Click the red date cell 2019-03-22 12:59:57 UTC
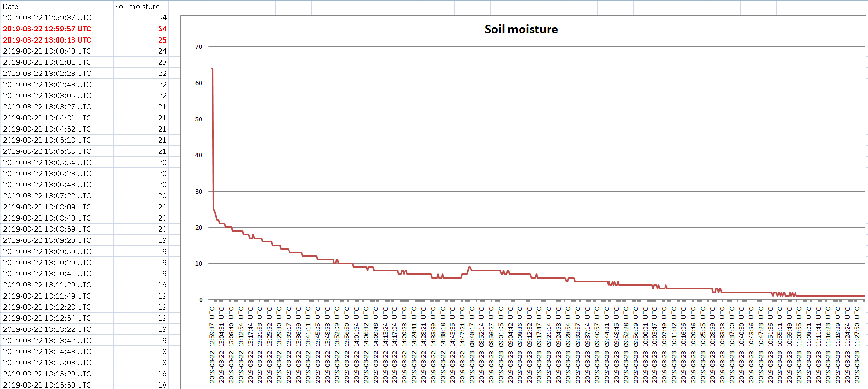 (x=47, y=29)
